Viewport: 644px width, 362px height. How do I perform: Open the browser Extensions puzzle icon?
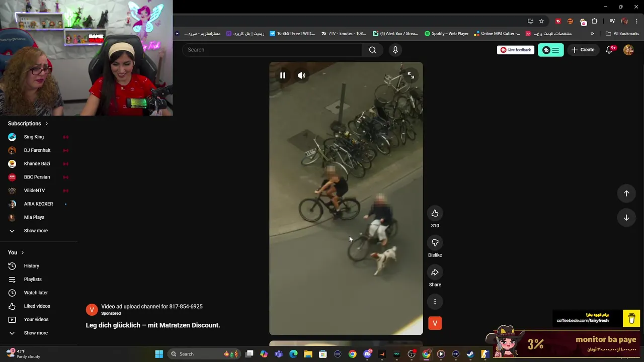point(595,21)
